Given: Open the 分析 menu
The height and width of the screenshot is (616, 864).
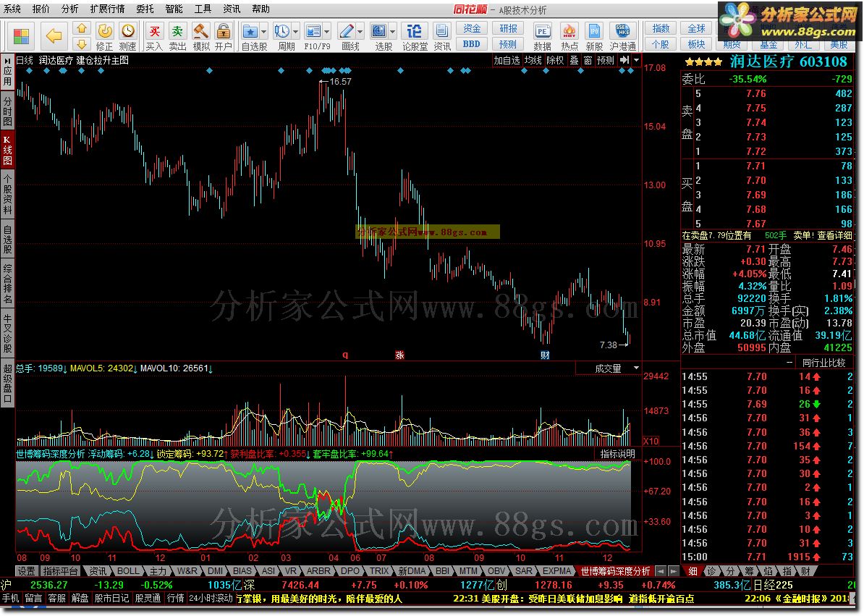Looking at the screenshot, I should 70,9.
